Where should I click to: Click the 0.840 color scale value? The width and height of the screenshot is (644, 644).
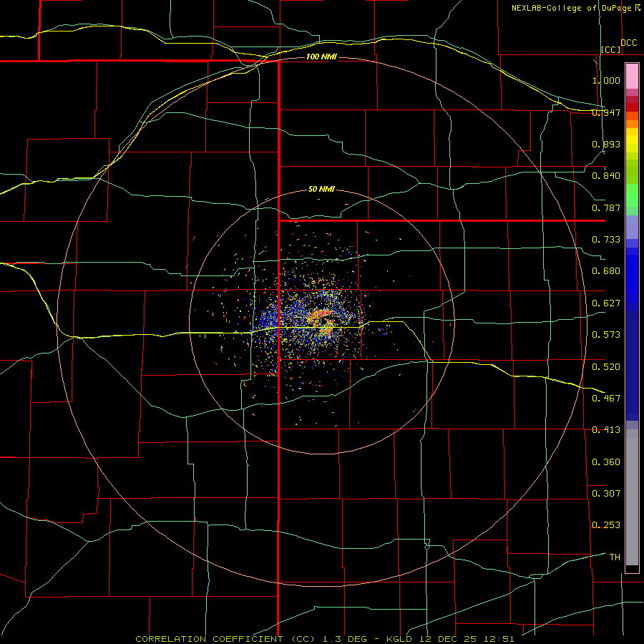pos(606,176)
